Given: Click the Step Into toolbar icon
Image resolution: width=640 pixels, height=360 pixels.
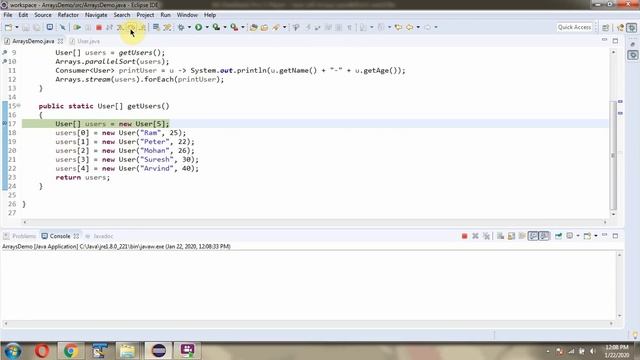Looking at the screenshot, I should (x=120, y=27).
